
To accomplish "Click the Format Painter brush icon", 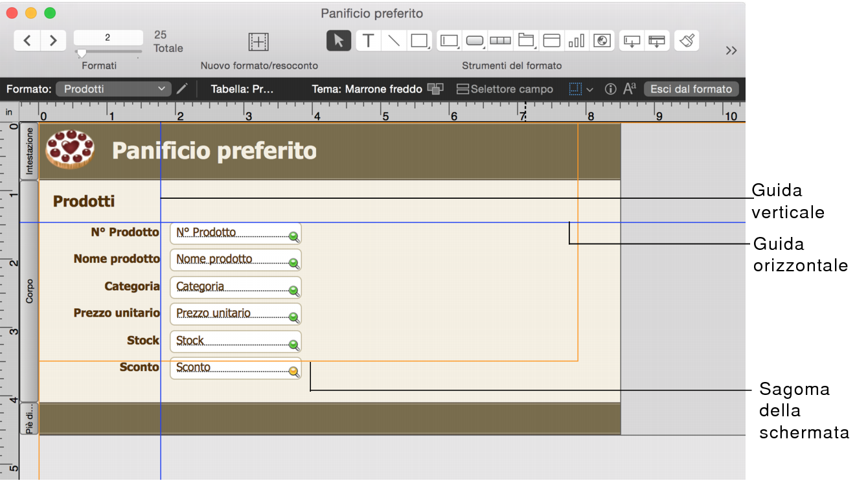I will pyautogui.click(x=687, y=41).
